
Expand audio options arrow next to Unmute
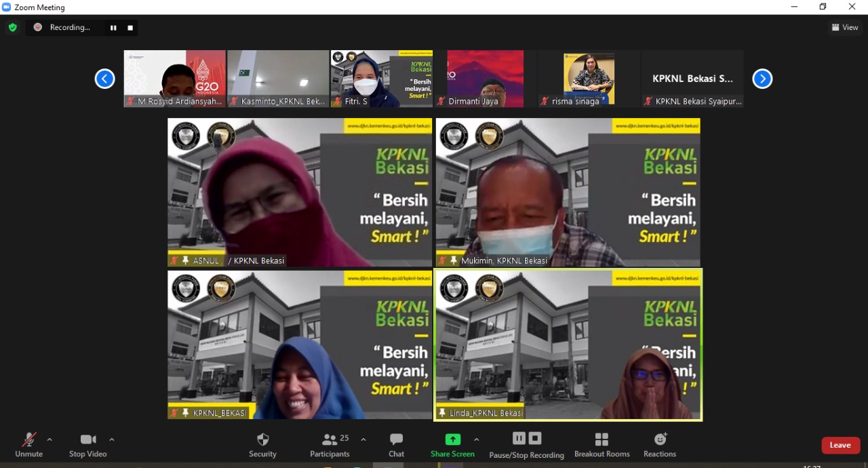(50, 440)
